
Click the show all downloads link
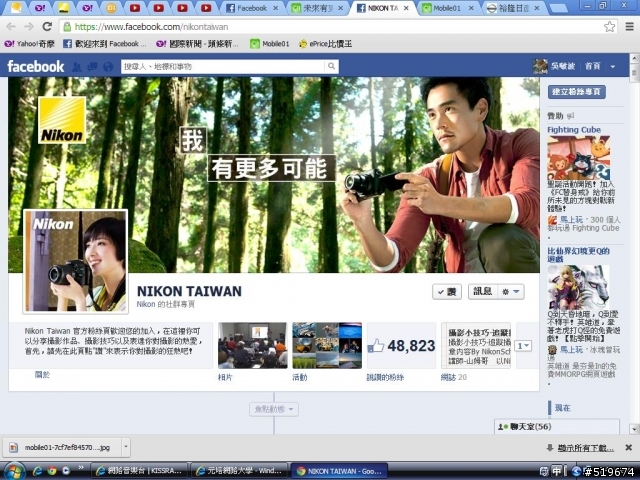point(585,448)
